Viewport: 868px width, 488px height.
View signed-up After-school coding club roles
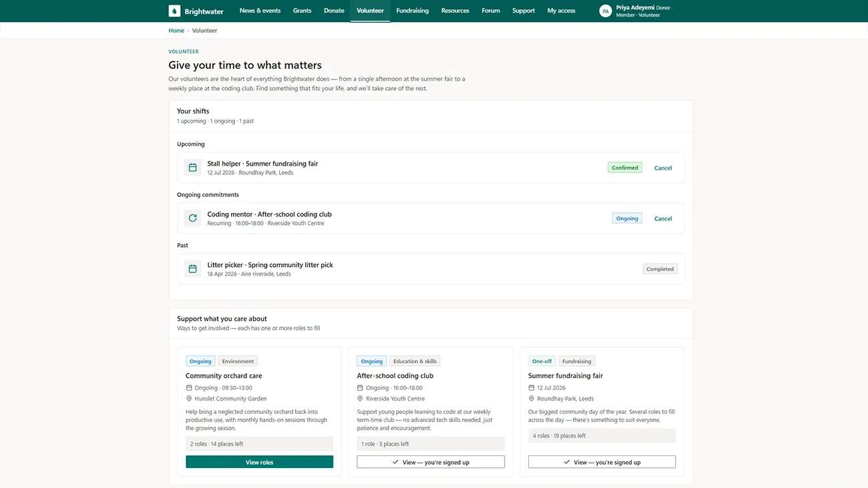[x=431, y=462]
